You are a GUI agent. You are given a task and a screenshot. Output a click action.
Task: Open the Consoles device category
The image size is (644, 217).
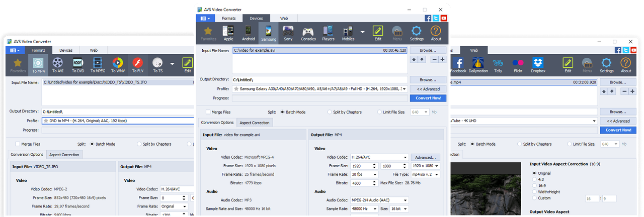pos(308,33)
